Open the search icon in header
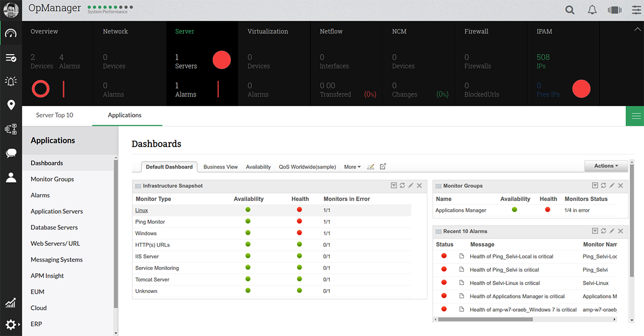 570,10
